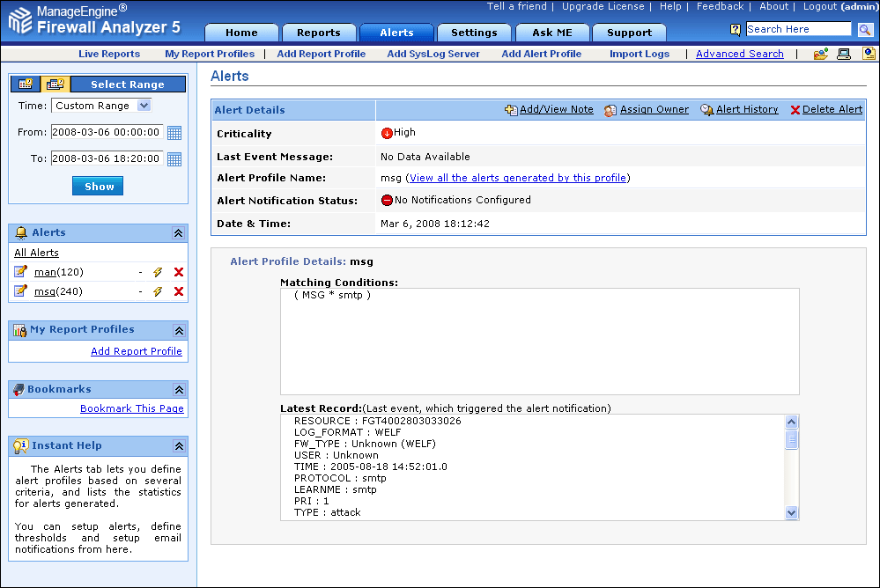This screenshot has height=588, width=880.
Task: Collapse the Bookmarks panel
Action: [178, 389]
